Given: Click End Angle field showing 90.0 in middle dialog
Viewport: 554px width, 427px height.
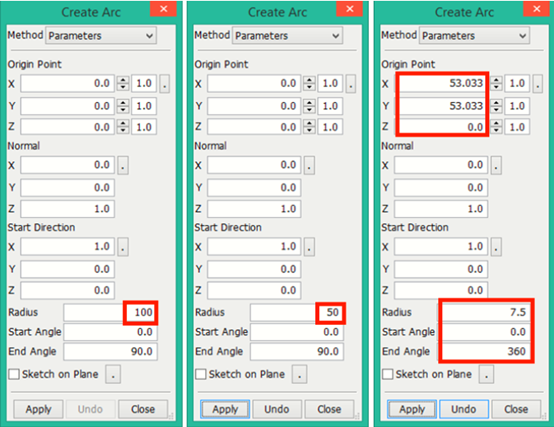Looking at the screenshot, I should coord(297,351).
